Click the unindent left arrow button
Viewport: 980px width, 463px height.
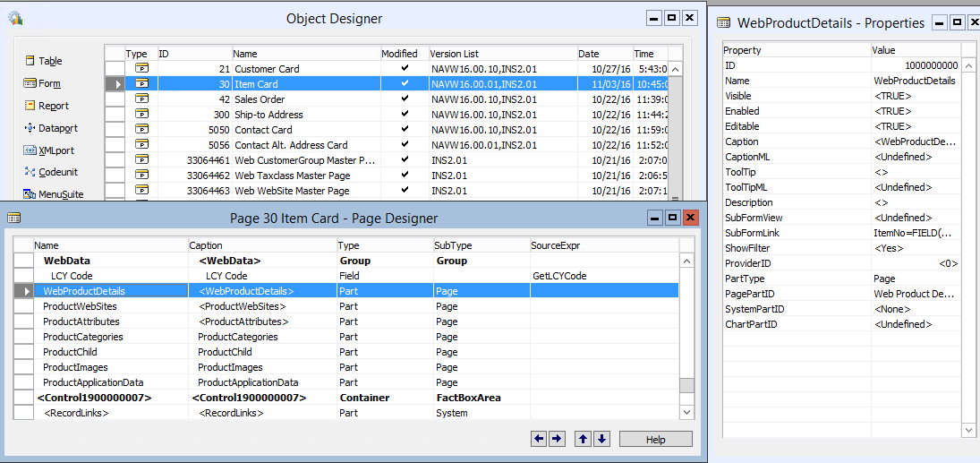click(539, 439)
